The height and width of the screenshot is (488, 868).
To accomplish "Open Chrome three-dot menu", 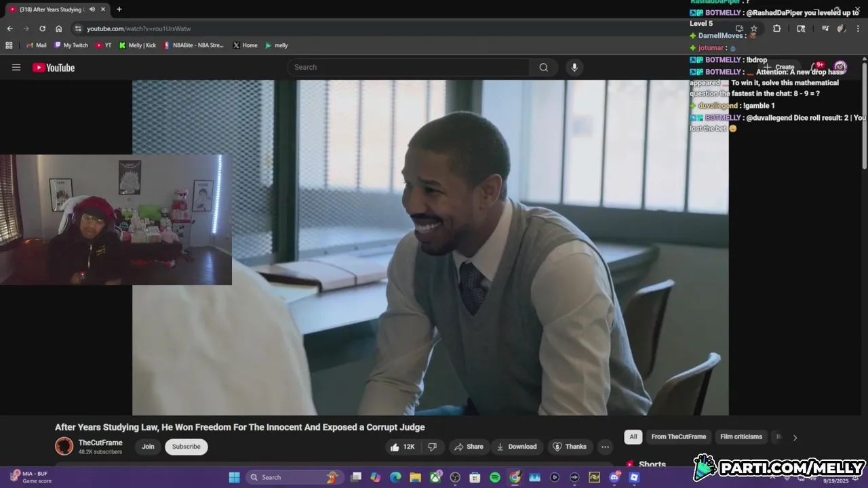I will tap(858, 28).
